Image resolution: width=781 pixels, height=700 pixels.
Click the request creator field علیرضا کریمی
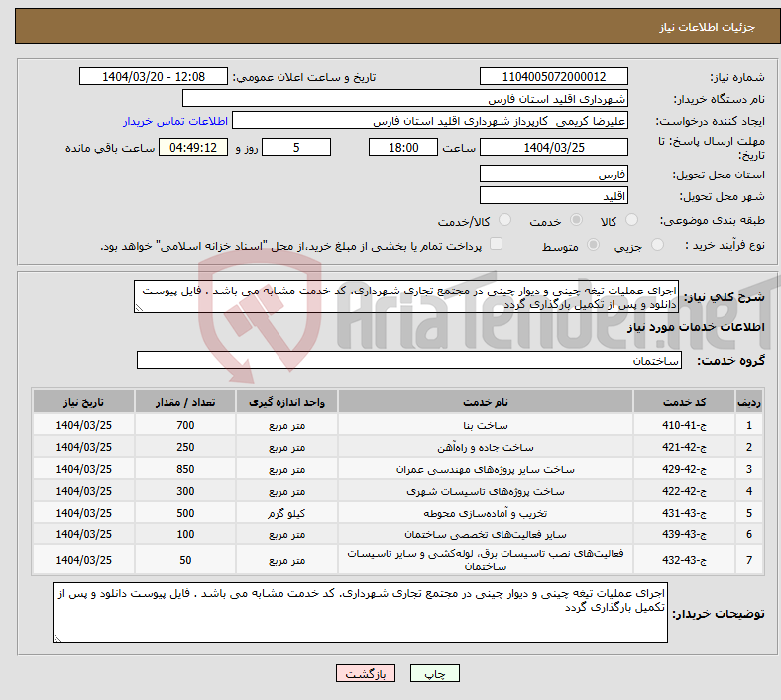[x=430, y=121]
